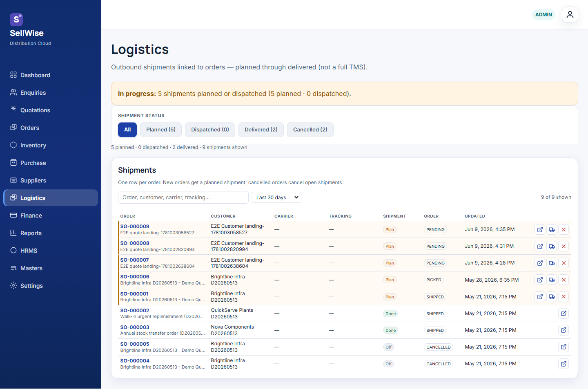The width and height of the screenshot is (588, 389).
Task: Open Settings in sidebar
Action: (51, 286)
